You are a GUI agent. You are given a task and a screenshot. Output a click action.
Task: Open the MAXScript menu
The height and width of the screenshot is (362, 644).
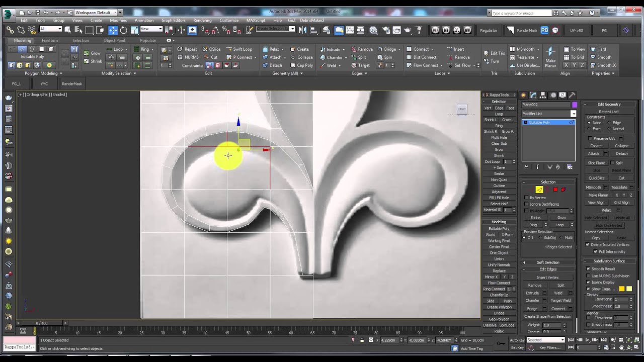256,21
